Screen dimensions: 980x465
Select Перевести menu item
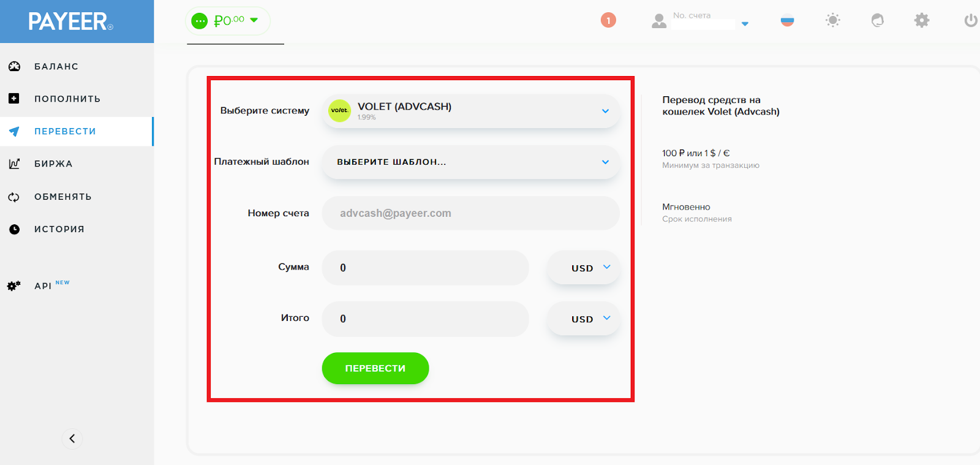pos(77,131)
